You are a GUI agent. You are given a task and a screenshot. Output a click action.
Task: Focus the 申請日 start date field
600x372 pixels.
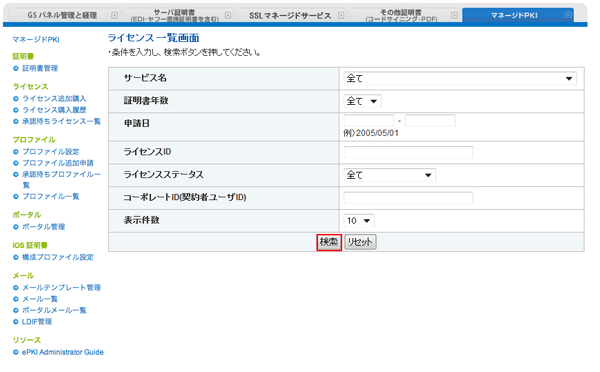point(368,121)
